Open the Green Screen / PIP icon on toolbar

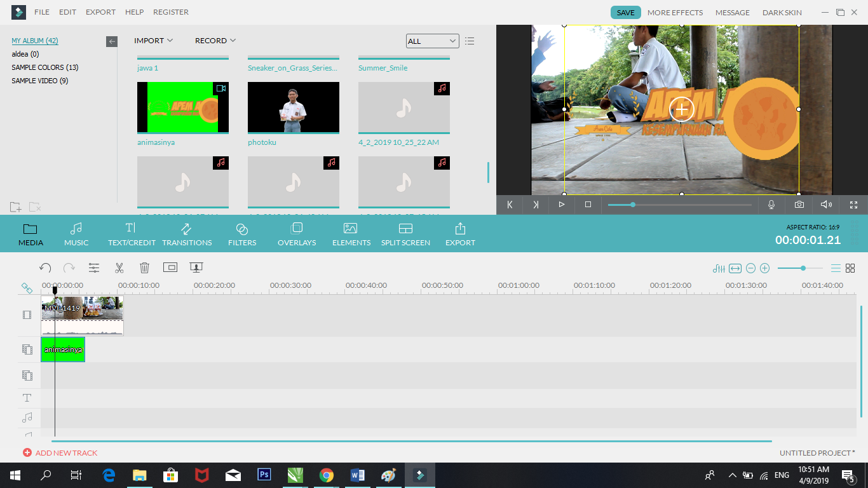[196, 268]
